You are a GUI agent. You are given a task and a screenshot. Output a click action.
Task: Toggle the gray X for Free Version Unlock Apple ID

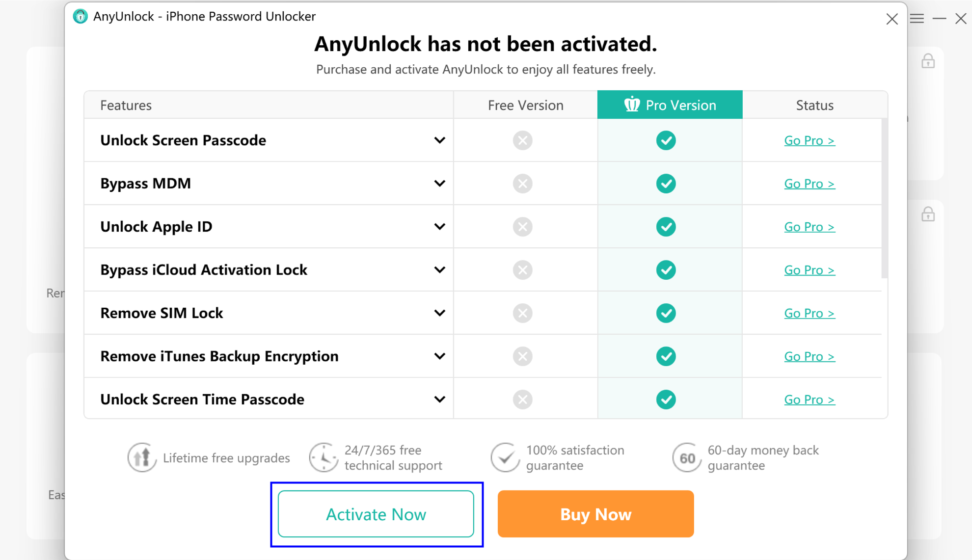[x=523, y=226]
